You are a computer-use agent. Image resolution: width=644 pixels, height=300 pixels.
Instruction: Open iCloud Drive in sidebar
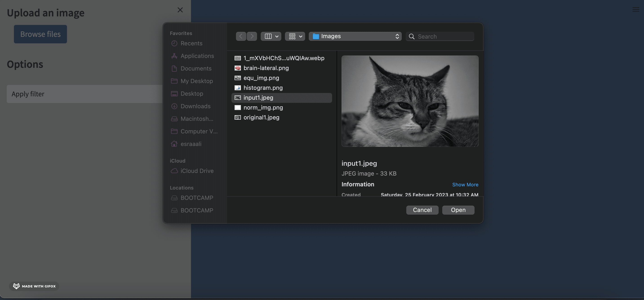pos(197,171)
